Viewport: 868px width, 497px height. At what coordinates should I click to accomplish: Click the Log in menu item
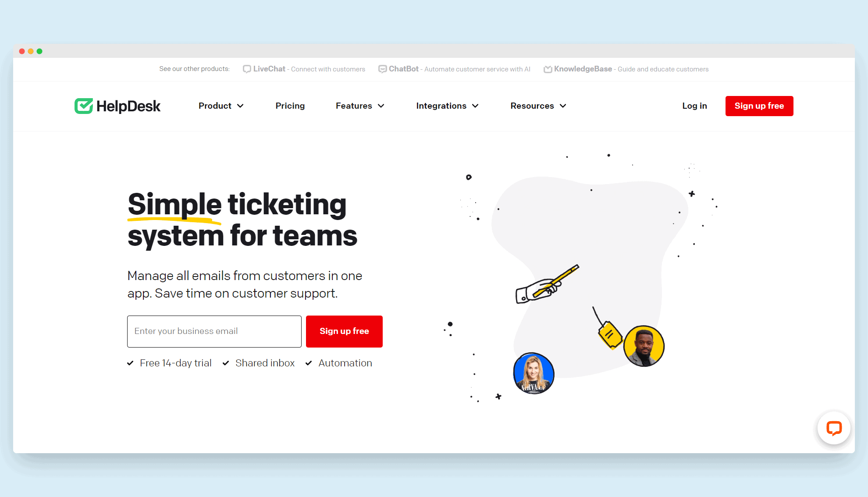pos(694,106)
